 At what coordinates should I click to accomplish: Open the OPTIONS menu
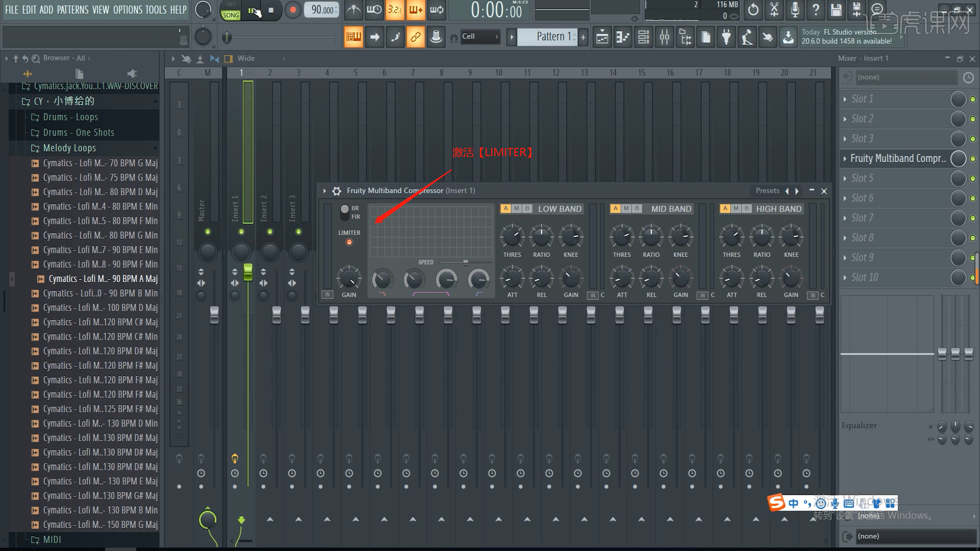128,10
